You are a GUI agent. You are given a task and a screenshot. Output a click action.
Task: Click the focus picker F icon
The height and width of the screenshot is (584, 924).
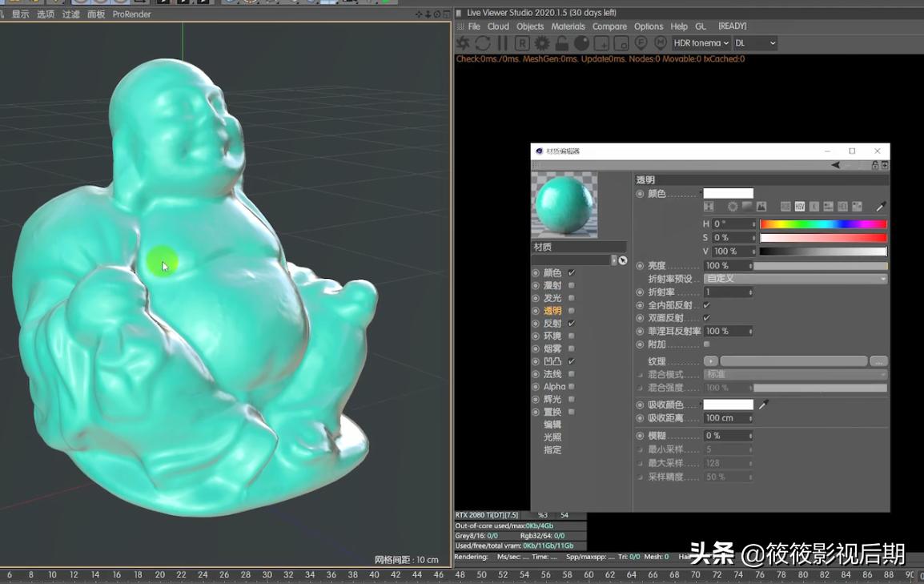(641, 43)
